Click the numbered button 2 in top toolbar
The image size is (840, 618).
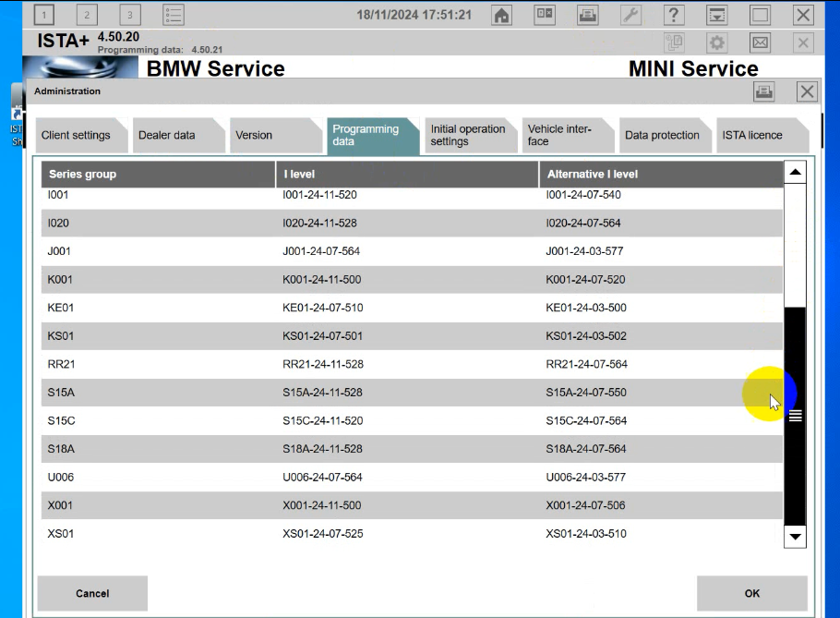click(x=87, y=15)
